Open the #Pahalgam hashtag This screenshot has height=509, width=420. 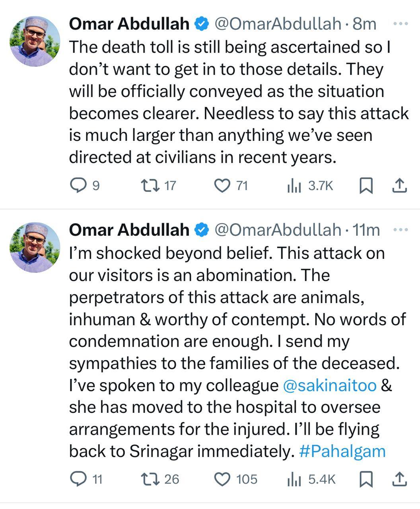342,451
